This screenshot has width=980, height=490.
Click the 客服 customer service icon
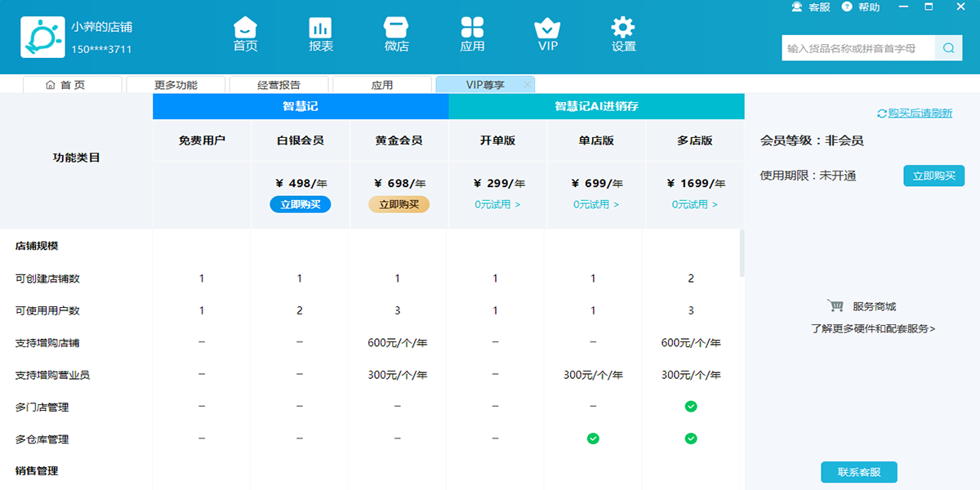797,7
